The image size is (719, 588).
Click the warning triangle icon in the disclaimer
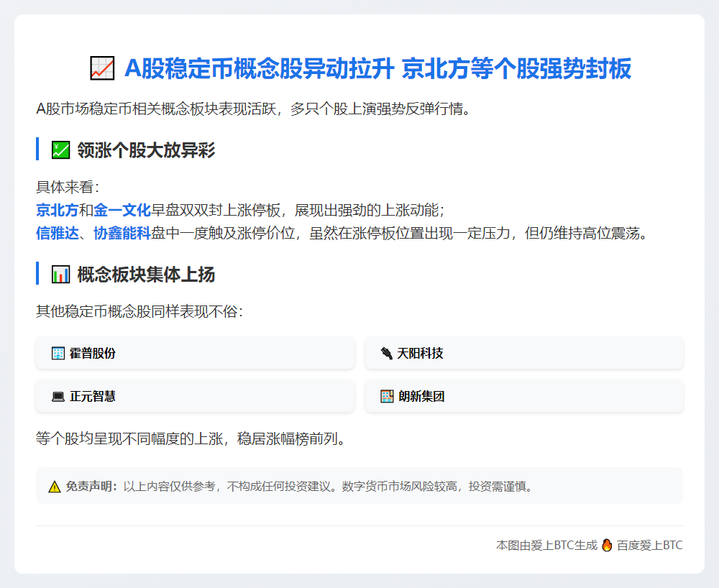(55, 487)
